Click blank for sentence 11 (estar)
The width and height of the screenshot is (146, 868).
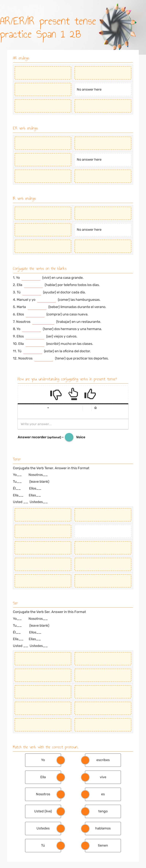pyautogui.click(x=32, y=351)
